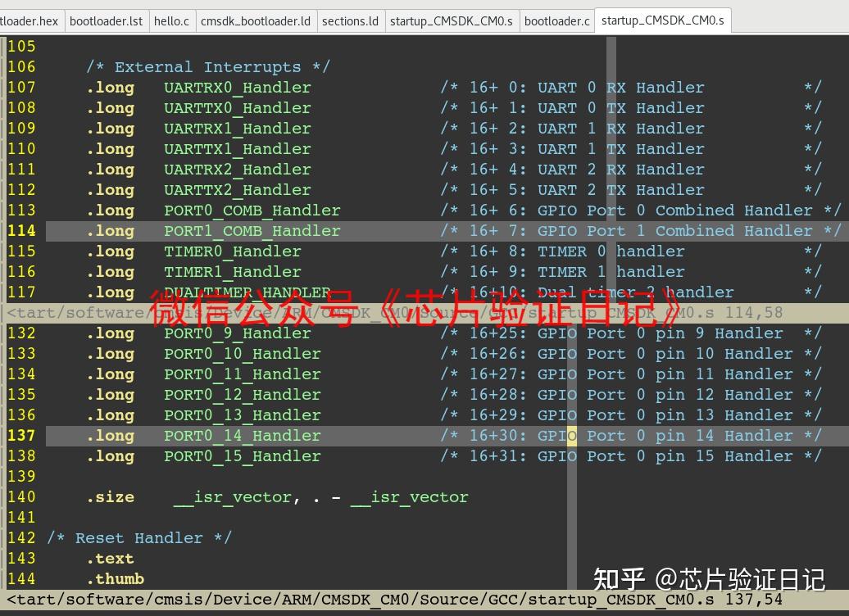
Task: Click the active startup_CMSDK_CM0.s tab
Action: pyautogui.click(x=662, y=20)
